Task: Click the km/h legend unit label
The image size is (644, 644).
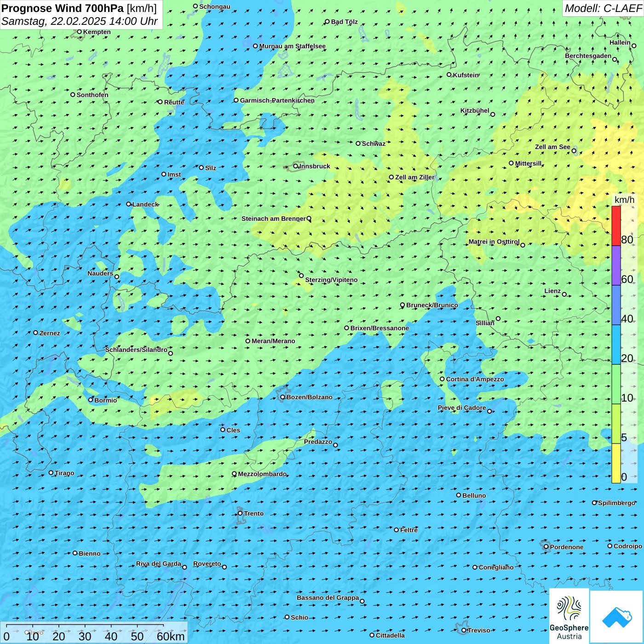Action: pos(624,199)
